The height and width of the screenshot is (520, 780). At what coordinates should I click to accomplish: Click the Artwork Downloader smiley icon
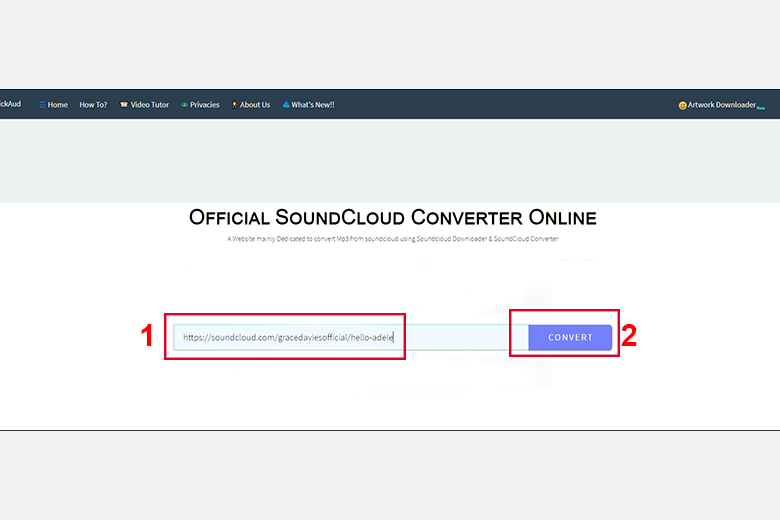(x=682, y=105)
